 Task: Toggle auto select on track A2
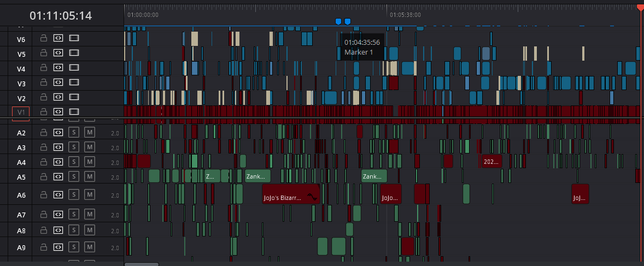[58, 133]
